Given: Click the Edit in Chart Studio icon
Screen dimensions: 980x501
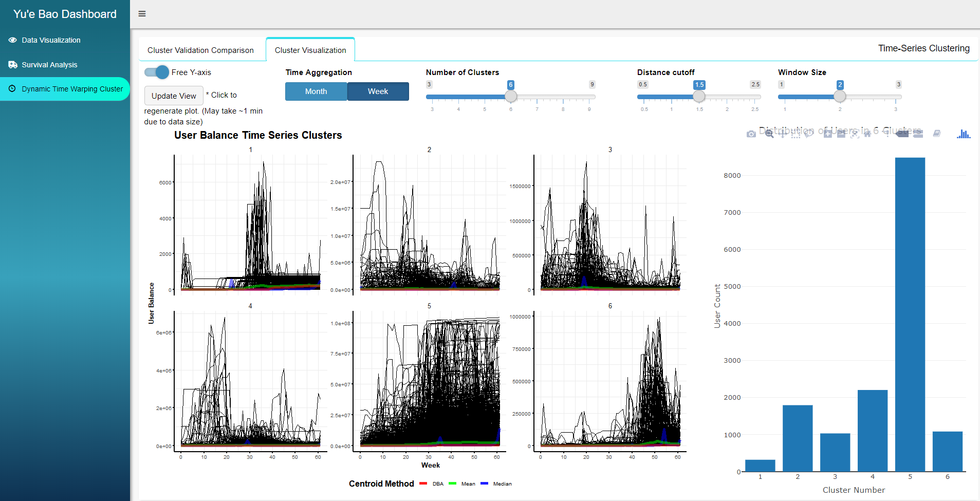Looking at the screenshot, I should (x=937, y=134).
